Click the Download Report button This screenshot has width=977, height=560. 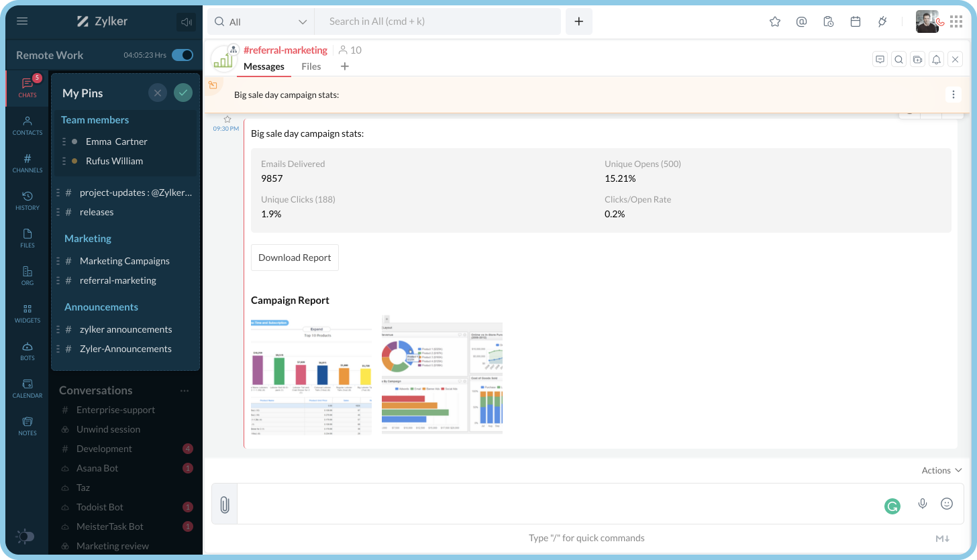(x=295, y=258)
